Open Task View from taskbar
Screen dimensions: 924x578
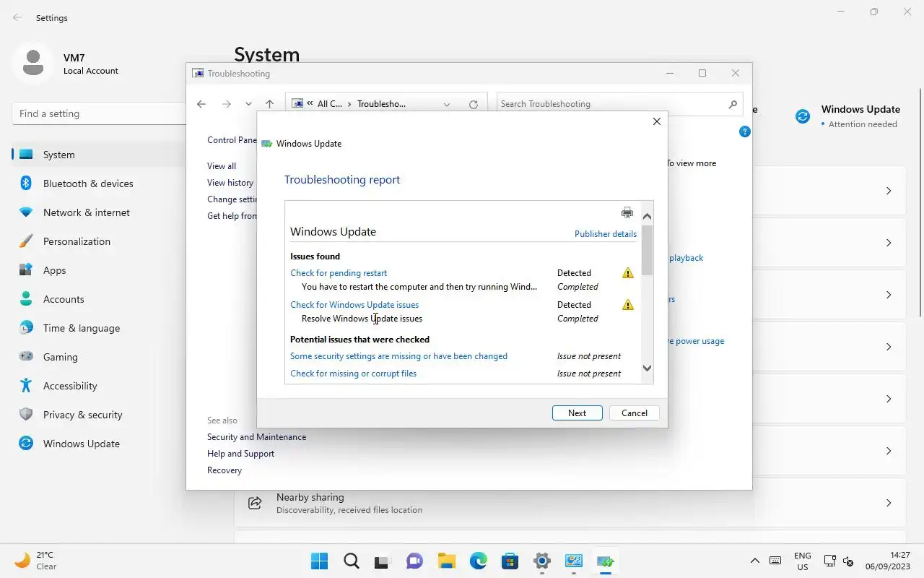tap(383, 561)
